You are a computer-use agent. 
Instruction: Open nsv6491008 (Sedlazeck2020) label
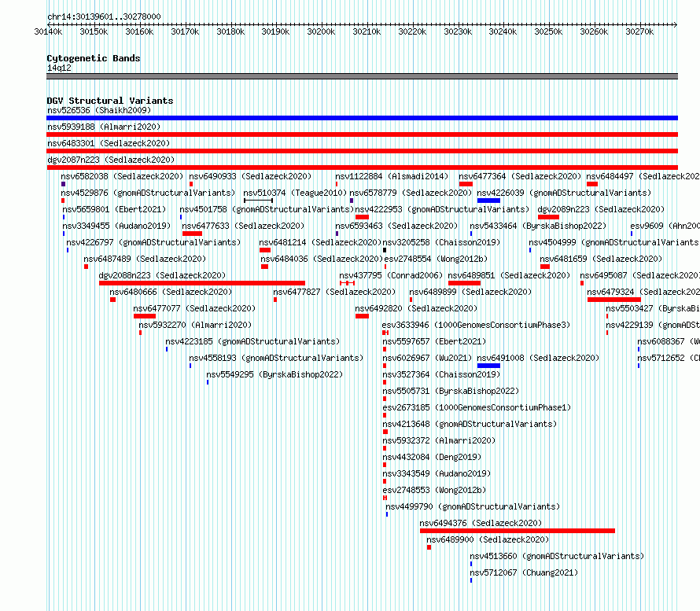click(539, 358)
